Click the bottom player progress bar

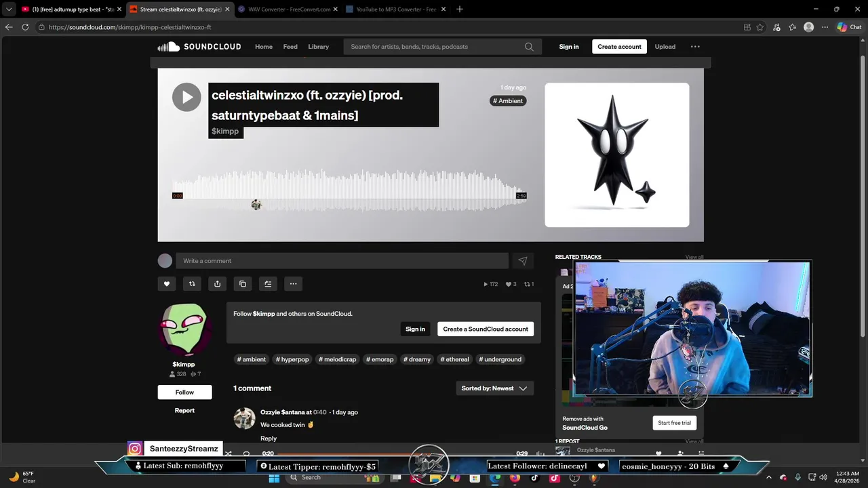pyautogui.click(x=395, y=453)
